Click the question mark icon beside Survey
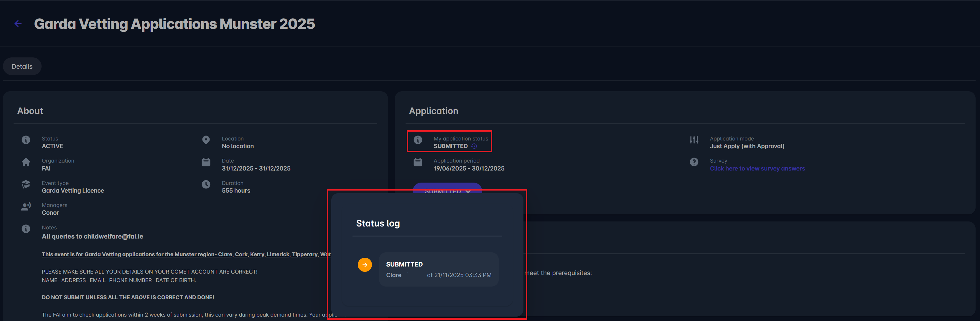980x321 pixels. pyautogui.click(x=694, y=162)
